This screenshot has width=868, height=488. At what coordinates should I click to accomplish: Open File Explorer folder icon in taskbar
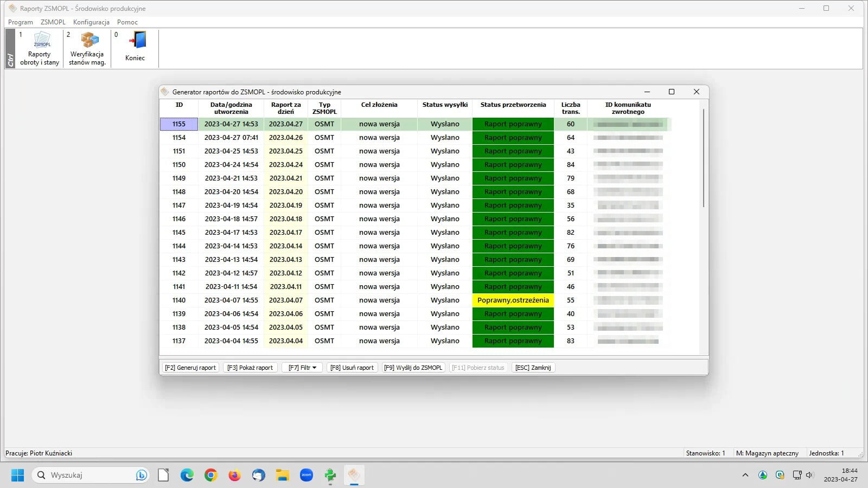pos(283,476)
